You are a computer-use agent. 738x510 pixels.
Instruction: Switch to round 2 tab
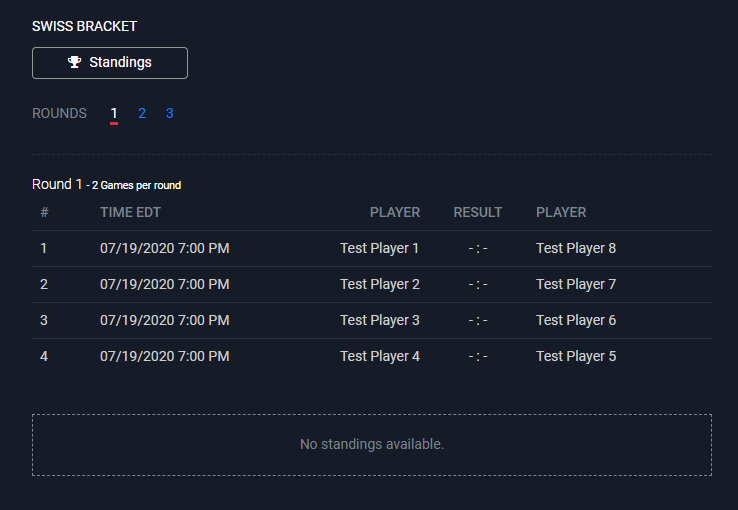pos(142,114)
